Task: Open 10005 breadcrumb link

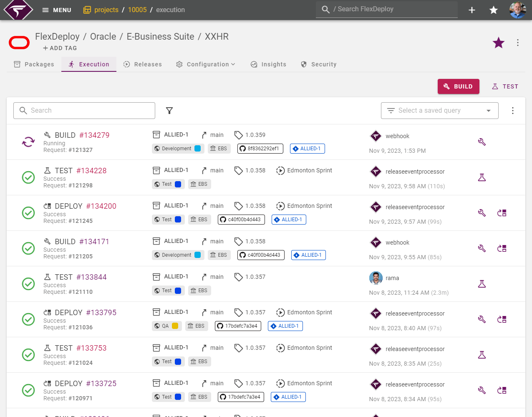Action: [x=137, y=10]
